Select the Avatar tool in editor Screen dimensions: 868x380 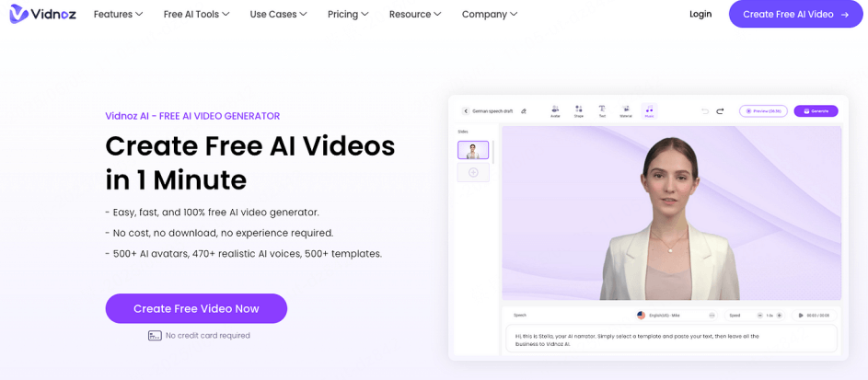coord(555,111)
